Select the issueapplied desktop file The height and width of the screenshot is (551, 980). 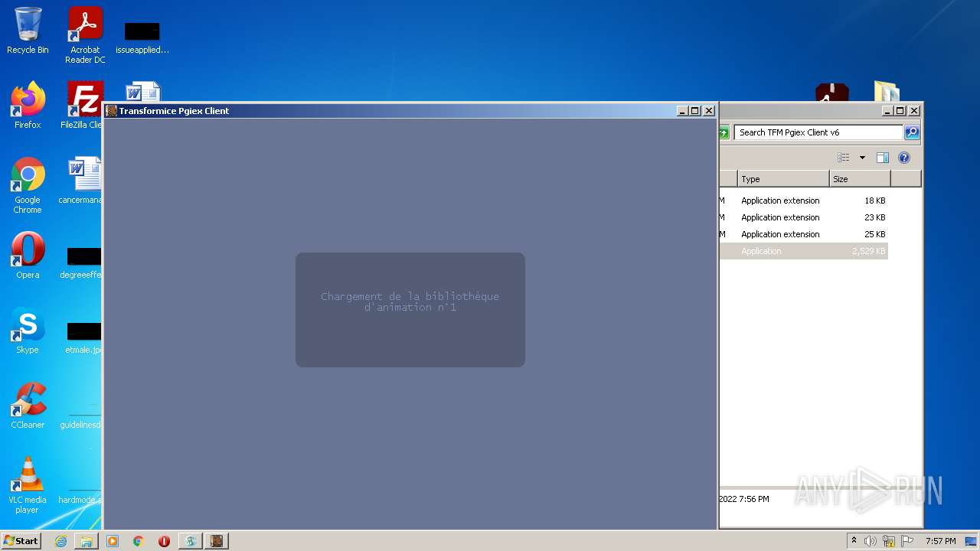click(x=142, y=38)
